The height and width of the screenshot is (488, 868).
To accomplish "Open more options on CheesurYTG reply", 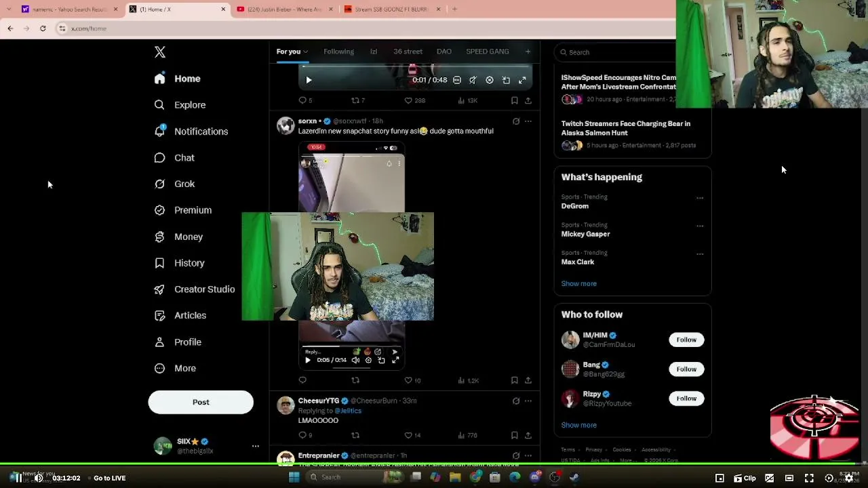I will [x=528, y=401].
